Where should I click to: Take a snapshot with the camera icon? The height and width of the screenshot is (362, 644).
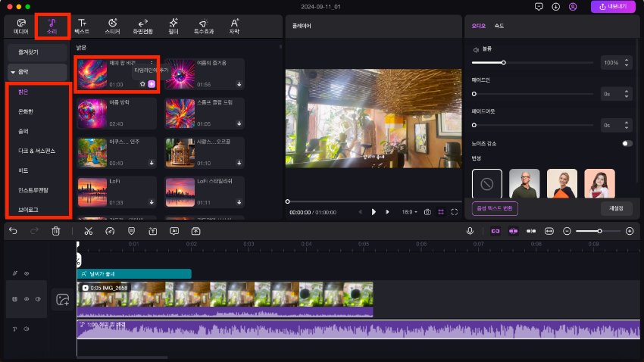pyautogui.click(x=427, y=212)
